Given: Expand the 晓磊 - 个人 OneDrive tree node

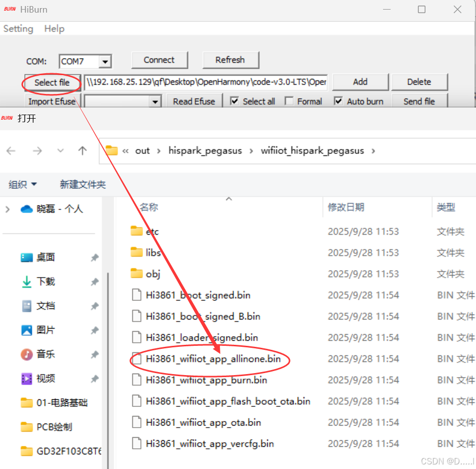Looking at the screenshot, I should coord(8,209).
